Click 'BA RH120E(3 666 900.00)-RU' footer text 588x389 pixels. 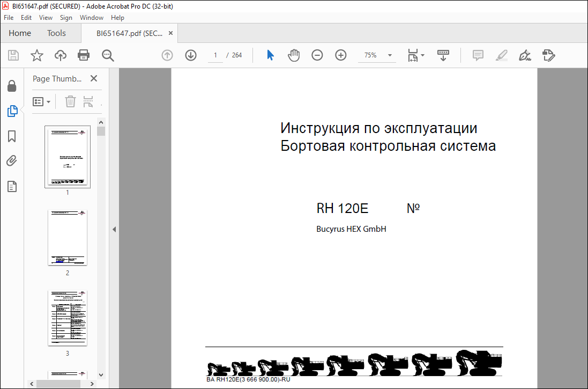[248, 379]
